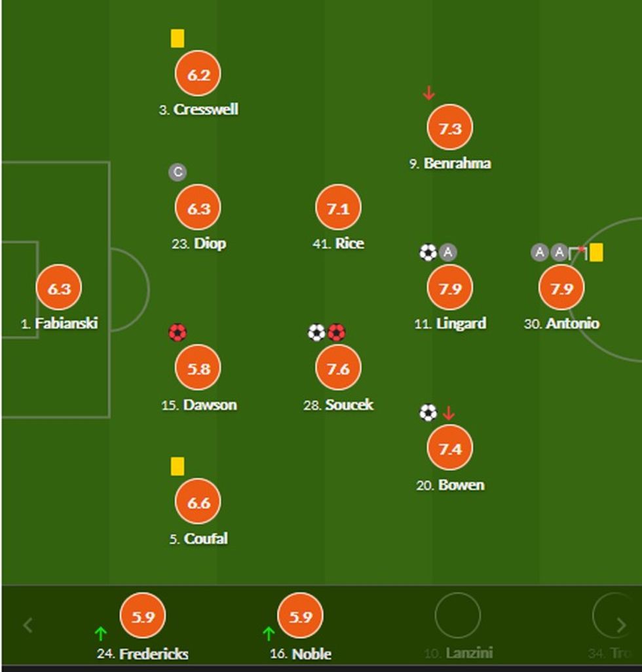Click the captain badge above Diop

(x=178, y=172)
